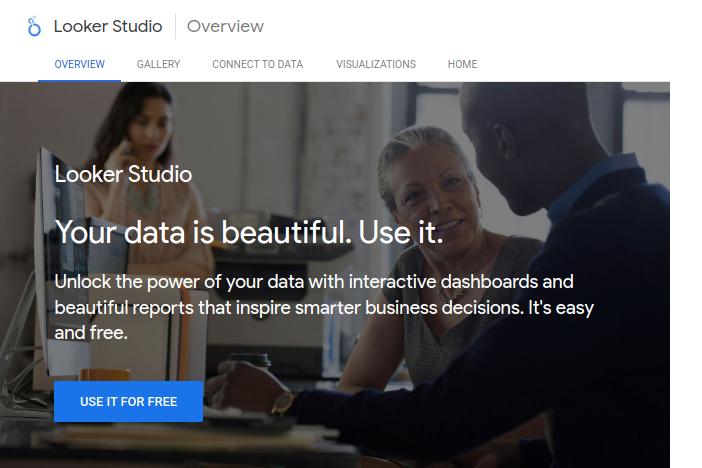The height and width of the screenshot is (468, 702).
Task: Click the 'Your data is beautiful' headline
Action: pyautogui.click(x=248, y=232)
